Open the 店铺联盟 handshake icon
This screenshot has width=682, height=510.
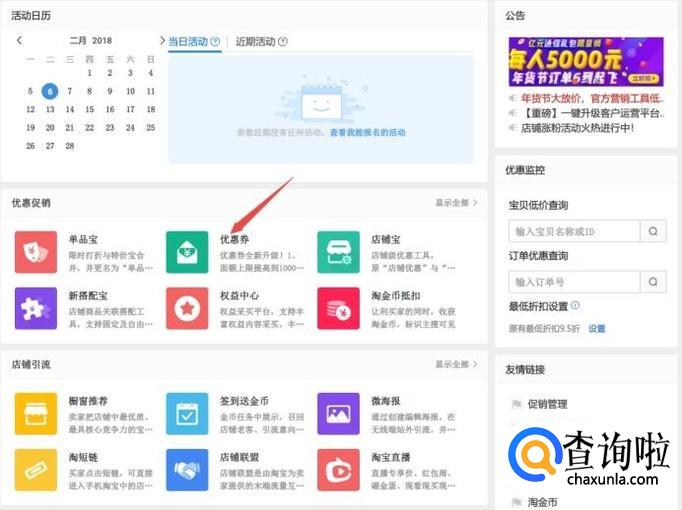(x=187, y=470)
